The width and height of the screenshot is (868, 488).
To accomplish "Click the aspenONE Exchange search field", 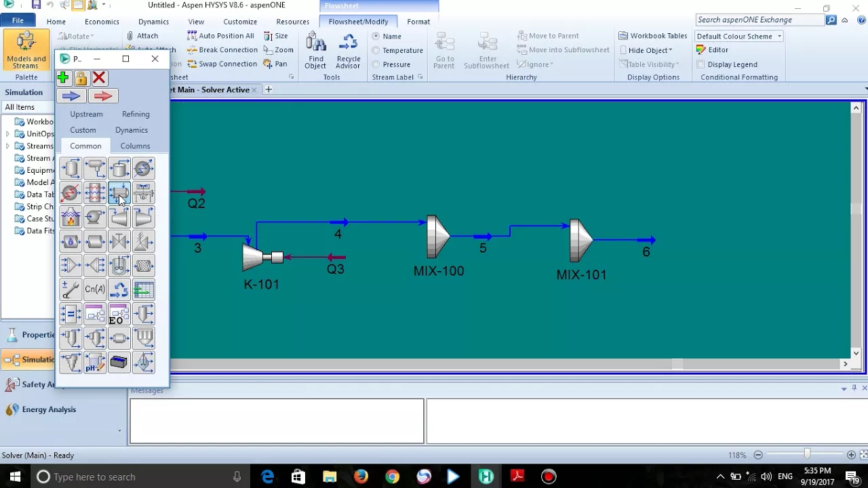I will tap(759, 20).
